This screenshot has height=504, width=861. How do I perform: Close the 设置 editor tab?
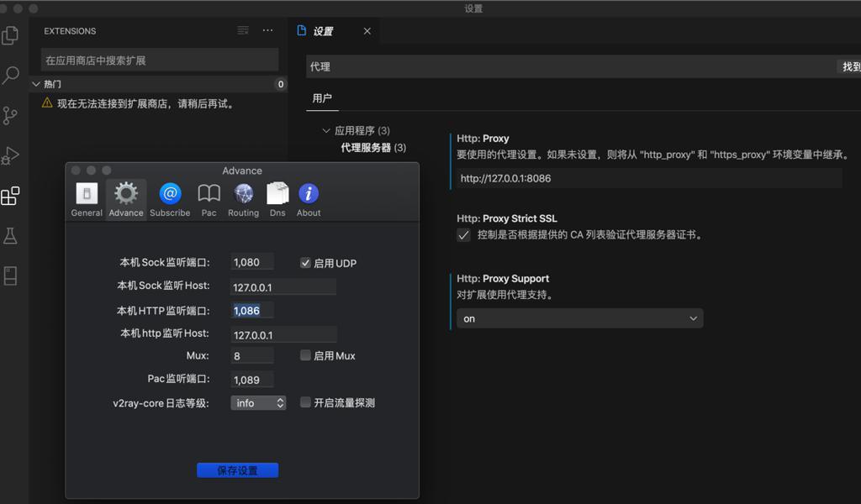(x=367, y=31)
